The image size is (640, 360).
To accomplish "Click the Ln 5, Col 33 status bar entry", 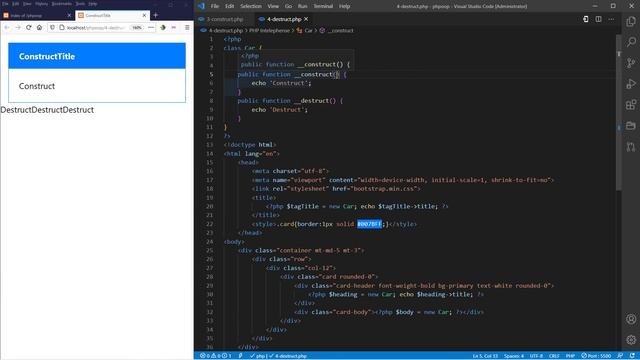I will (x=485, y=356).
